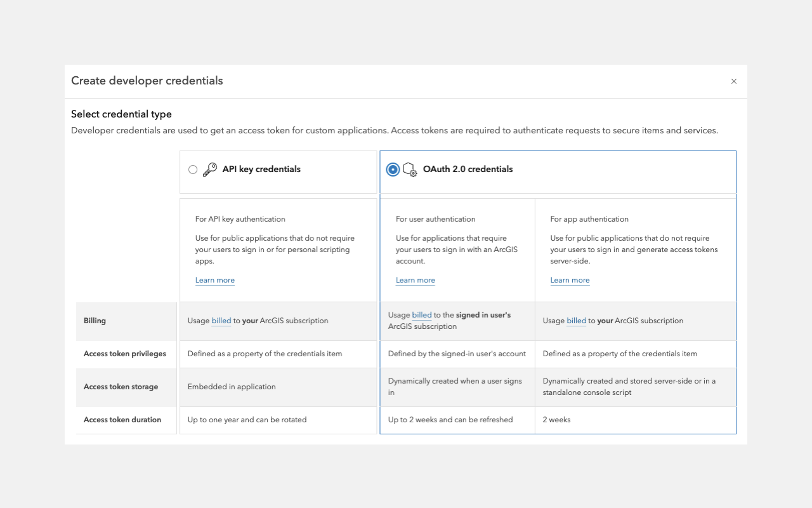This screenshot has width=812, height=508.
Task: Click the OAuth 2.0 credentials label
Action: 468,170
